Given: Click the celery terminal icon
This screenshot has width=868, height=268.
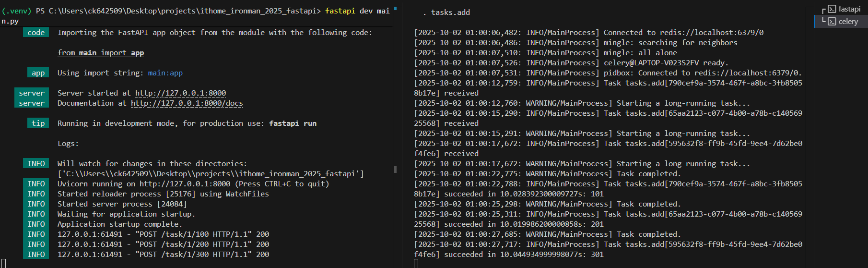Looking at the screenshot, I should click(x=832, y=22).
